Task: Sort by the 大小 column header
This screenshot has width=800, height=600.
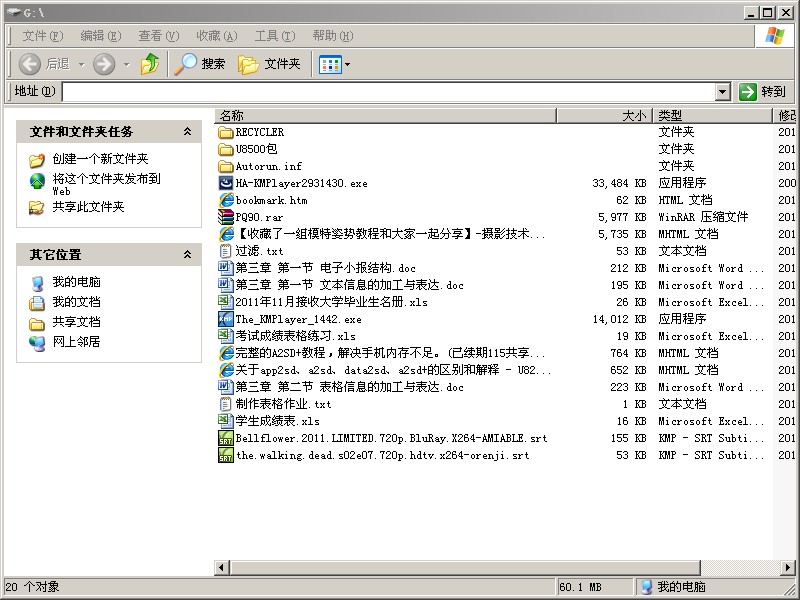Action: point(605,116)
